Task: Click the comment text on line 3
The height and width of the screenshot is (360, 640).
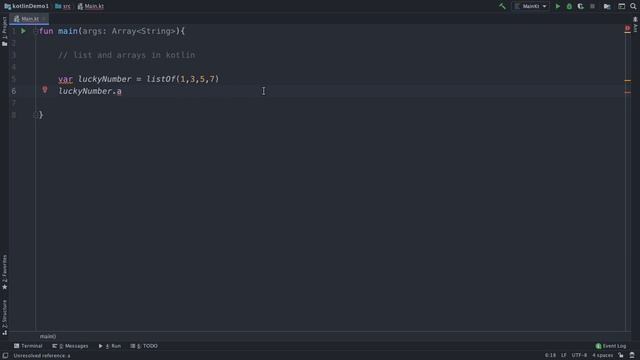Action: point(127,55)
